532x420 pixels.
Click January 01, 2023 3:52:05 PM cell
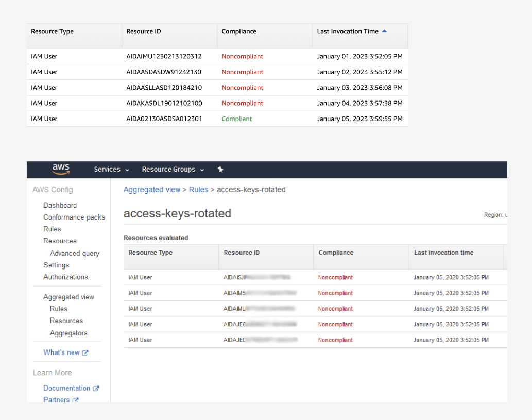click(359, 56)
